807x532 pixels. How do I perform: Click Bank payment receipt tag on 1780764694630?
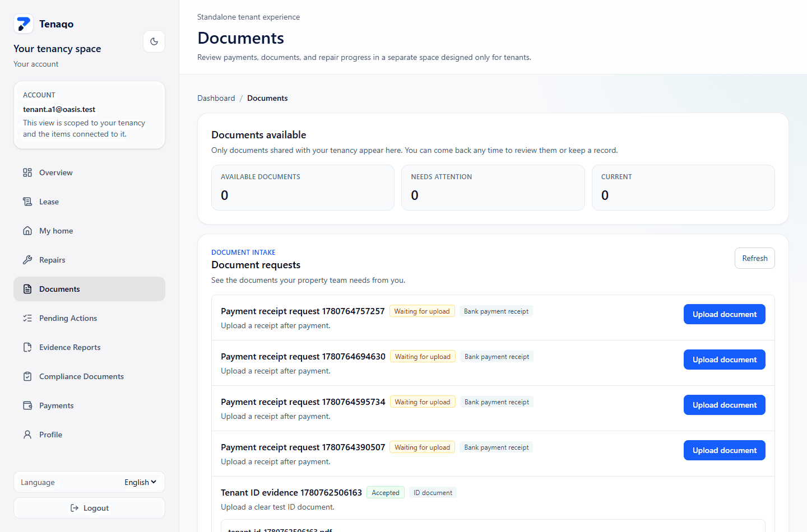(x=497, y=357)
